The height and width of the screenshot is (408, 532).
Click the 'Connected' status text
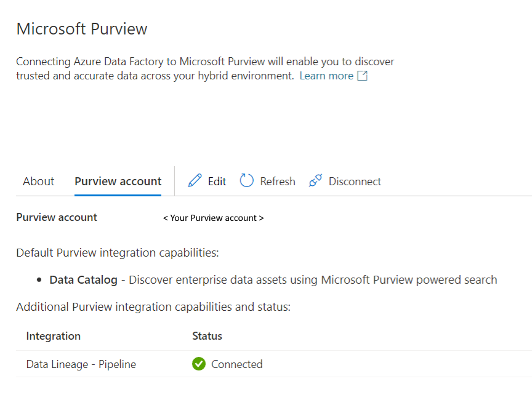point(237,364)
